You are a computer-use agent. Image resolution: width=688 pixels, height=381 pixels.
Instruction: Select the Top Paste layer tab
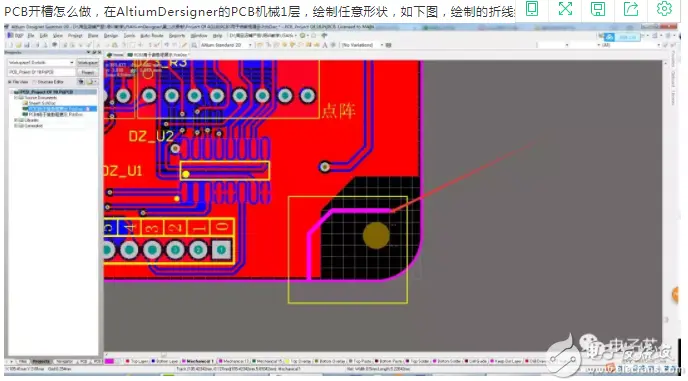coord(361,361)
